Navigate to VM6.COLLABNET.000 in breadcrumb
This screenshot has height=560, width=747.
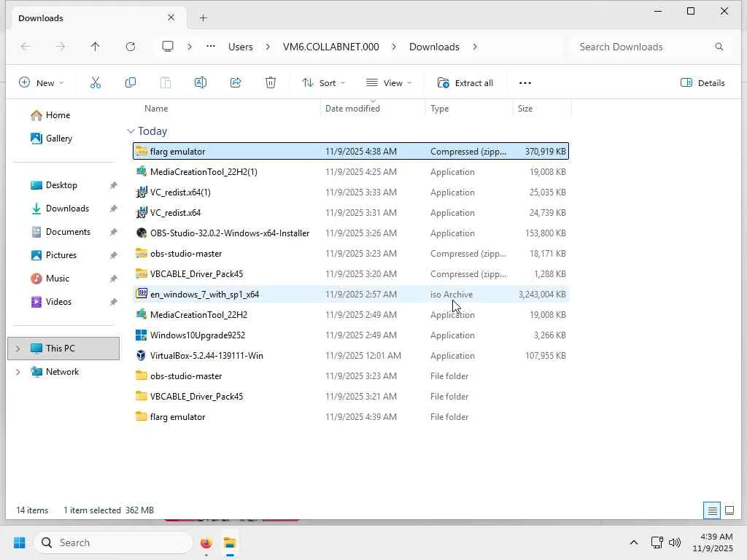pyautogui.click(x=331, y=47)
